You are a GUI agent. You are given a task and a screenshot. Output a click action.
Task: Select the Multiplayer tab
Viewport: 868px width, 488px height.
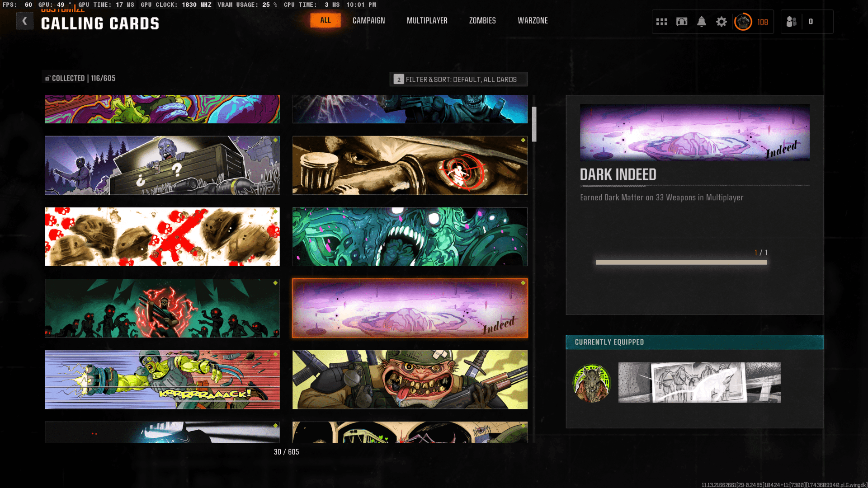pyautogui.click(x=427, y=21)
